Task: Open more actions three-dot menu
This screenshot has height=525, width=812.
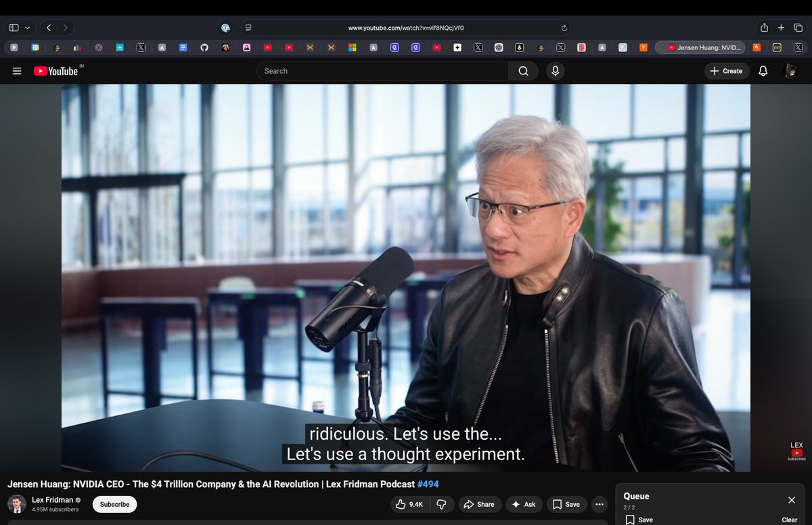Action: point(600,504)
